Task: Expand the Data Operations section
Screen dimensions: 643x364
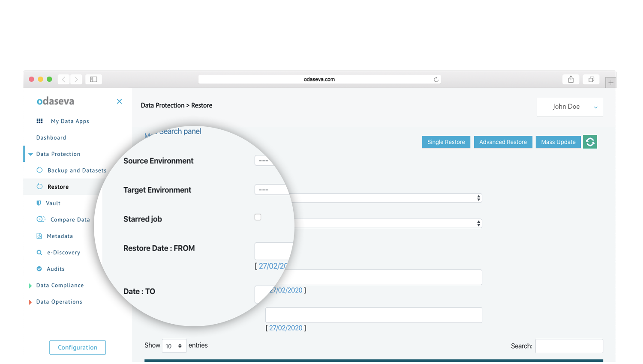Action: coord(30,302)
